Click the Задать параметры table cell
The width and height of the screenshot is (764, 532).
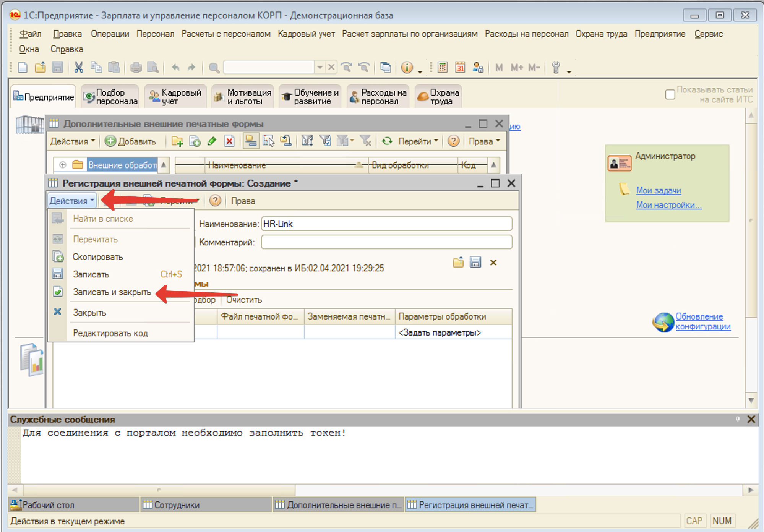click(x=453, y=332)
